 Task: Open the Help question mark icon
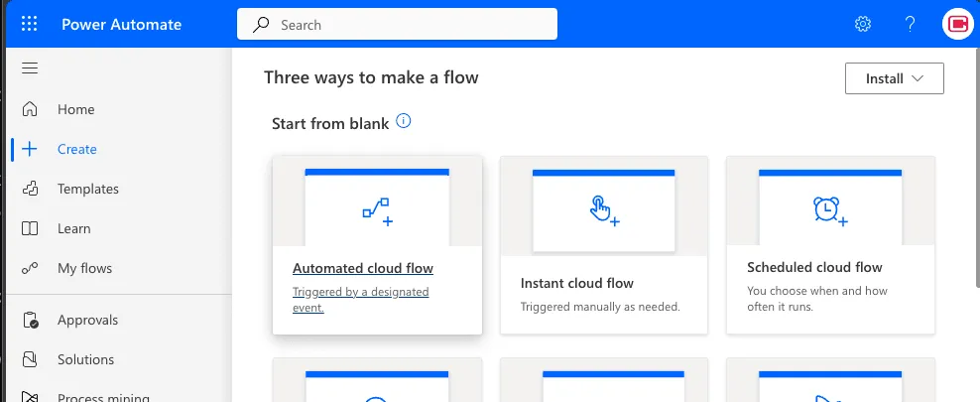(910, 25)
